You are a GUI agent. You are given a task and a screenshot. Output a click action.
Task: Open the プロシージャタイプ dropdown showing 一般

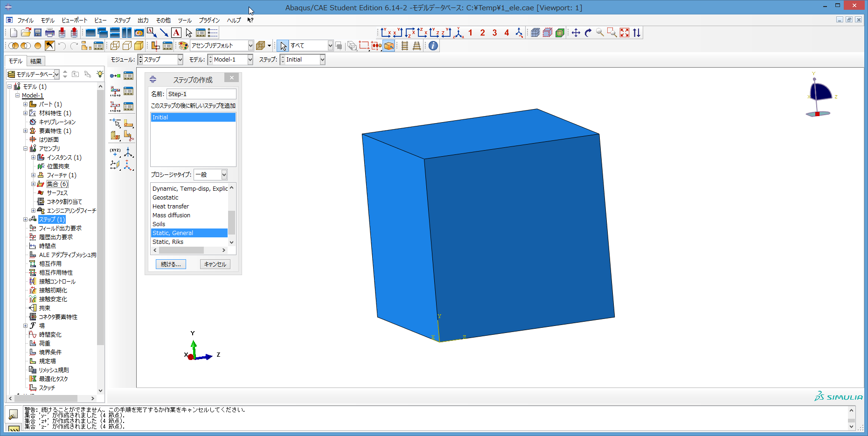tap(210, 174)
